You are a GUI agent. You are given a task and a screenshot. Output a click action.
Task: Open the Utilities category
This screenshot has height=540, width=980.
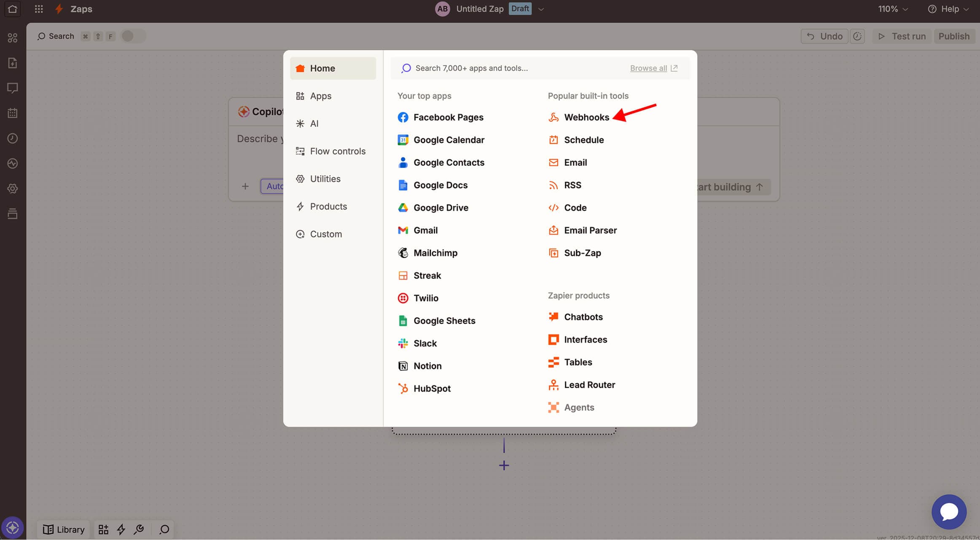pos(325,179)
